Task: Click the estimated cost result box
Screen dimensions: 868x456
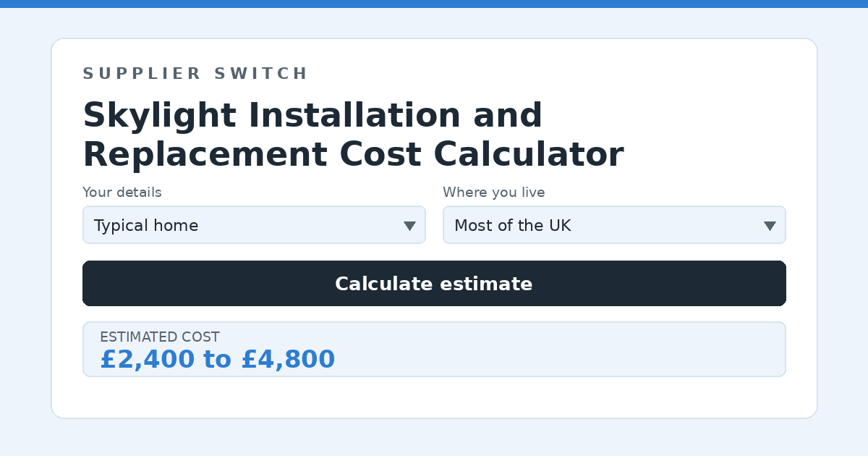Action: click(434, 349)
